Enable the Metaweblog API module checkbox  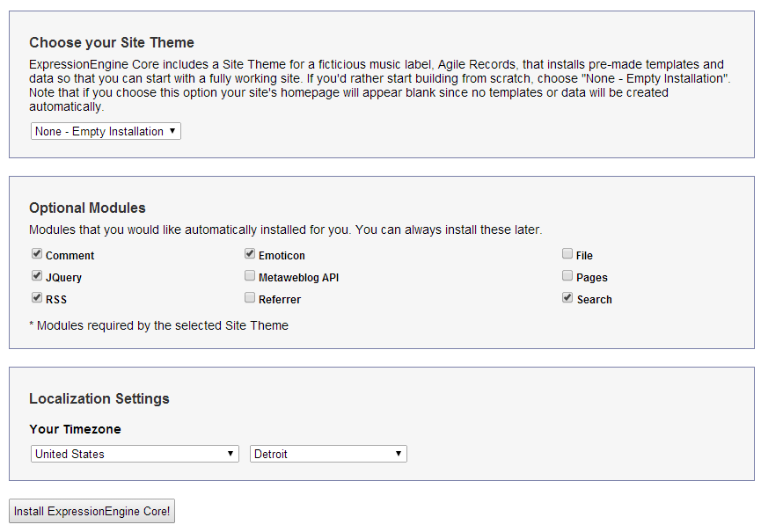click(250, 276)
